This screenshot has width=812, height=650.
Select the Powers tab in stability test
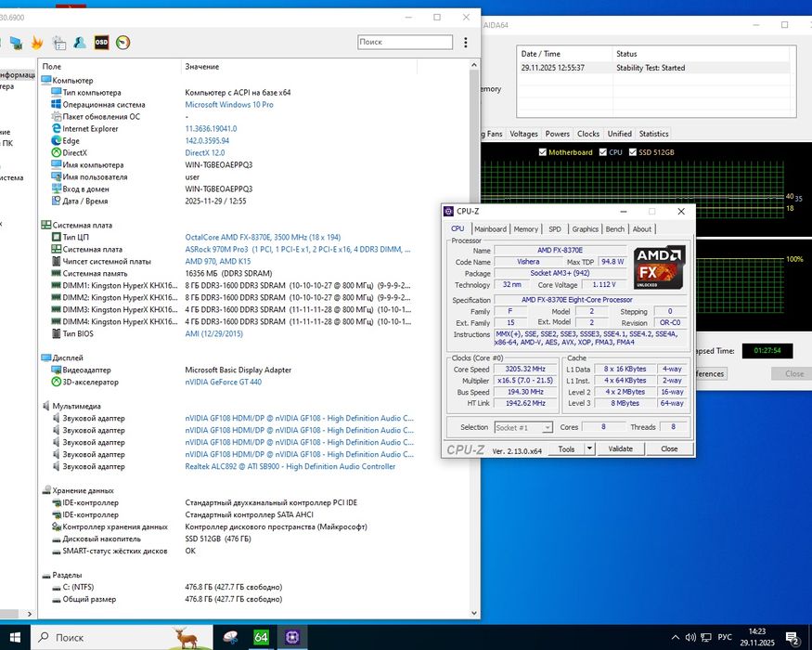click(557, 134)
